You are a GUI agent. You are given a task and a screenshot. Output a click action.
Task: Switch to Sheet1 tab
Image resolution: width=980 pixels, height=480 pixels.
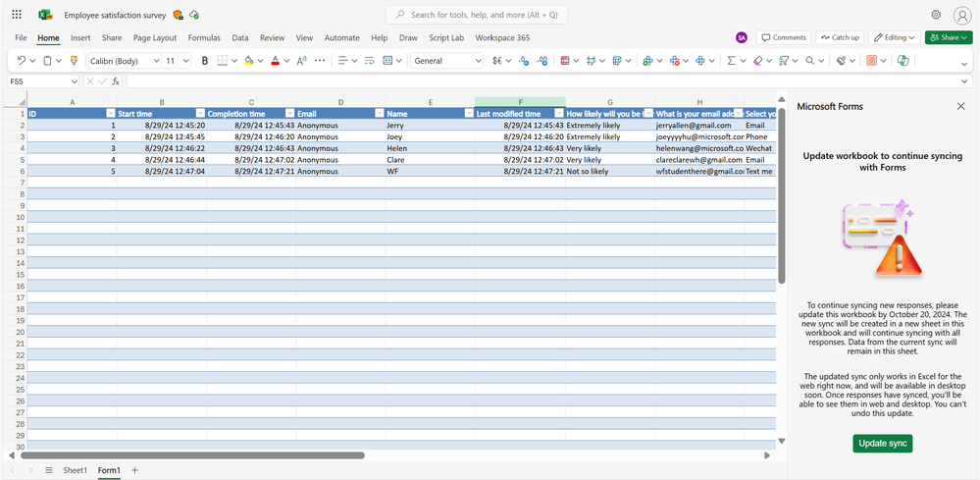pyautogui.click(x=75, y=470)
